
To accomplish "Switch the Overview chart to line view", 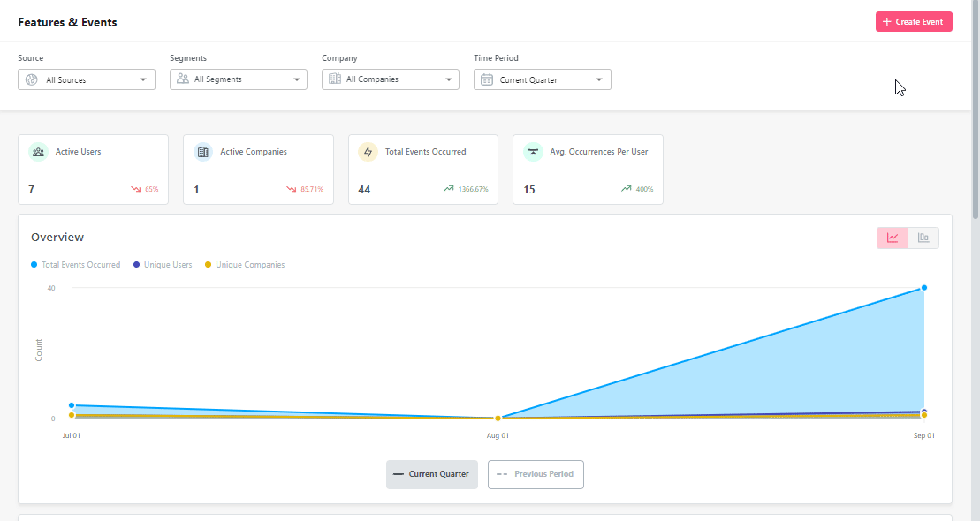I will point(893,238).
